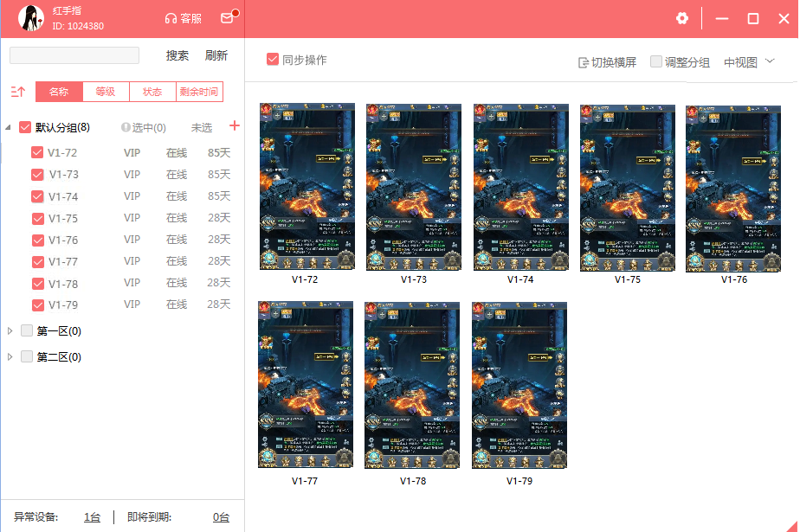
Task: Click the 默认分组(8) group label
Action: (62, 127)
